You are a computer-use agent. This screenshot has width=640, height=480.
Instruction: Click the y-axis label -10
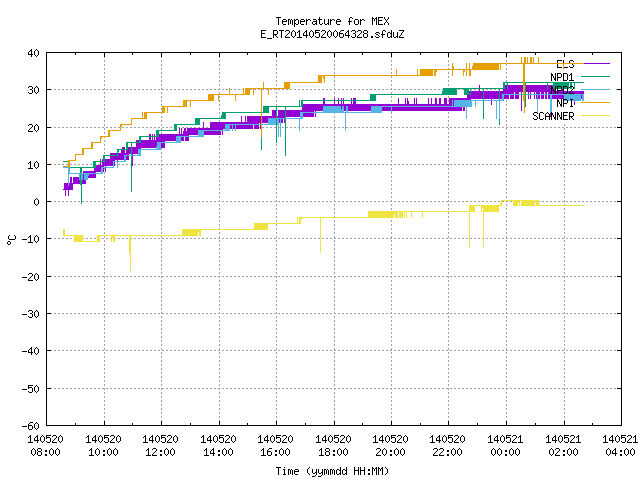tap(31, 239)
